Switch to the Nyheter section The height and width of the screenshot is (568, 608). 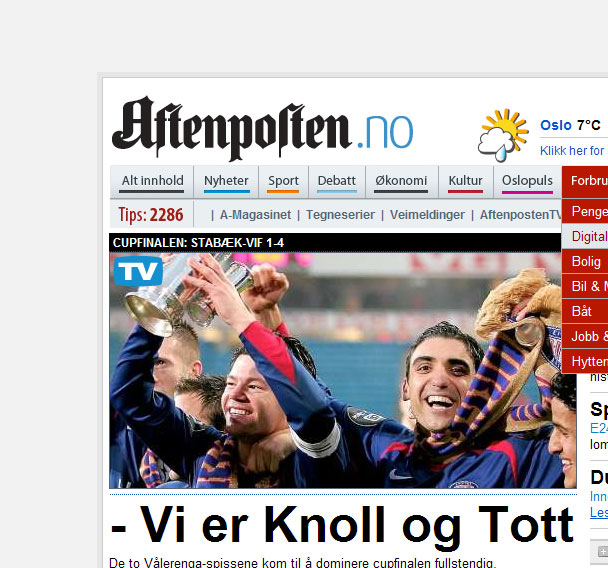pos(226,182)
